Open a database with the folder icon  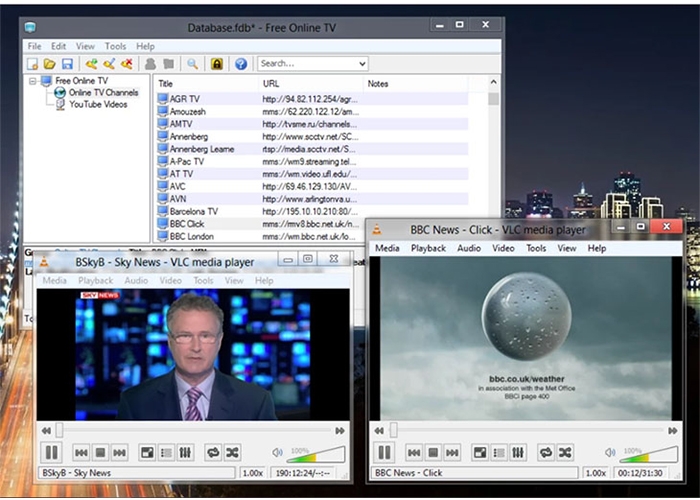pos(50,64)
